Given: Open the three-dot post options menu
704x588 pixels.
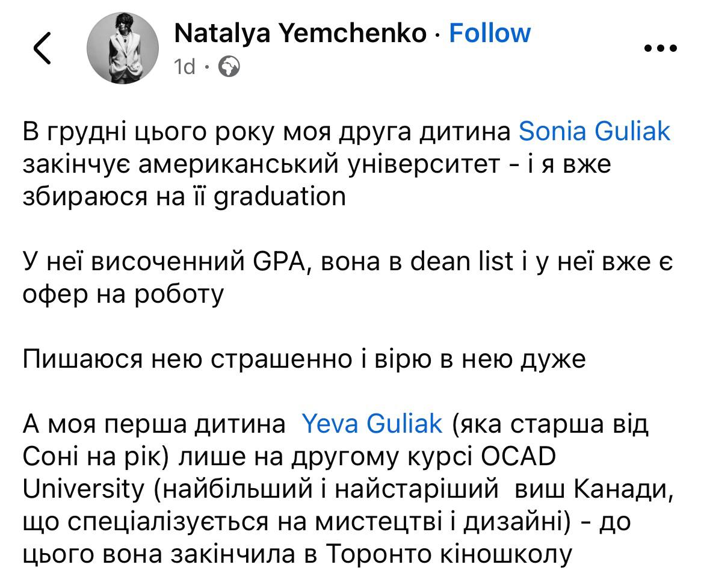Looking at the screenshot, I should (661, 49).
